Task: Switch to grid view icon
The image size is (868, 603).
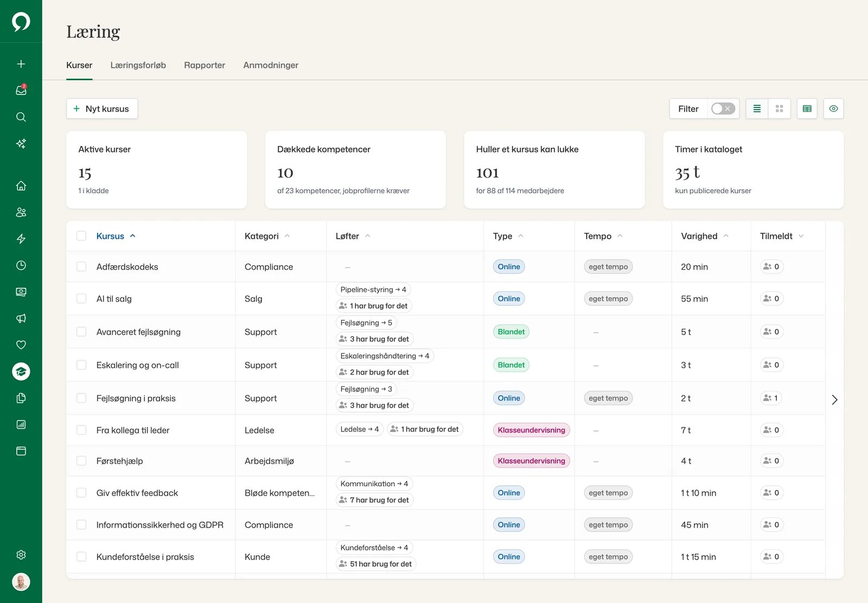Action: 780,109
